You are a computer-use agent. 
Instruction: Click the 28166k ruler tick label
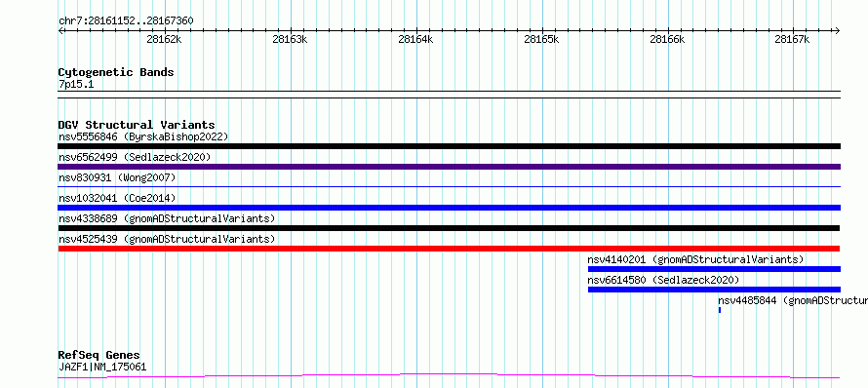pyautogui.click(x=667, y=39)
